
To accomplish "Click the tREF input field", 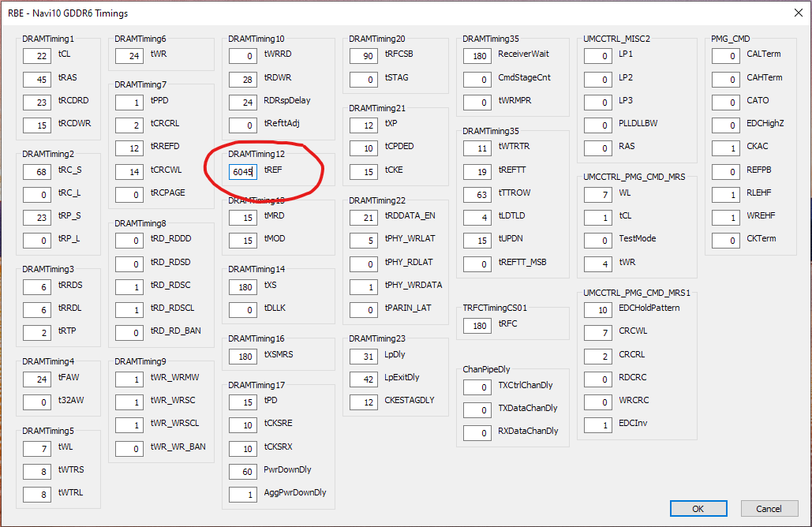I will click(243, 170).
